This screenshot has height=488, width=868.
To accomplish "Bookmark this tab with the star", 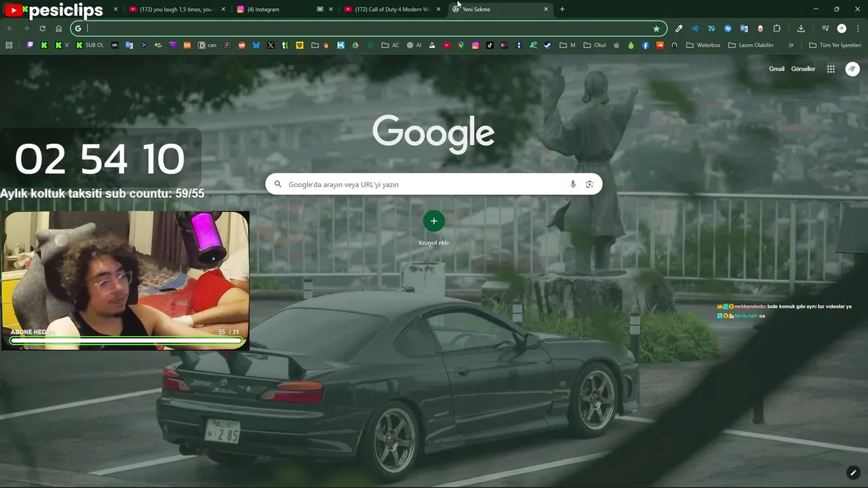I will pos(656,28).
